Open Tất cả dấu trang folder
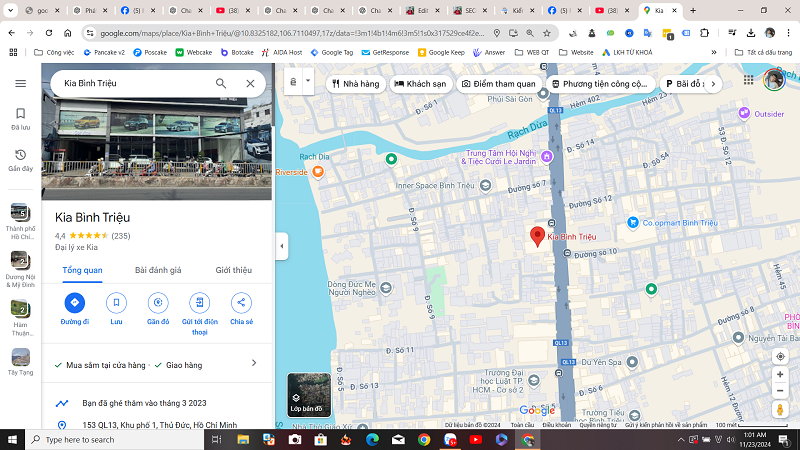The image size is (800, 450). pos(763,52)
